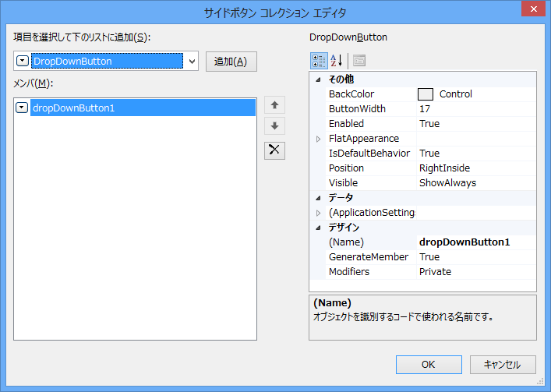Click the X remove member button
Image resolution: width=551 pixels, height=392 pixels.
click(274, 150)
